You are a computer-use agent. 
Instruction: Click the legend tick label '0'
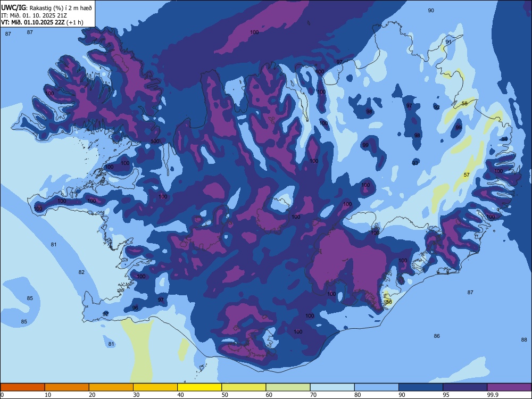pyautogui.click(x=3, y=395)
